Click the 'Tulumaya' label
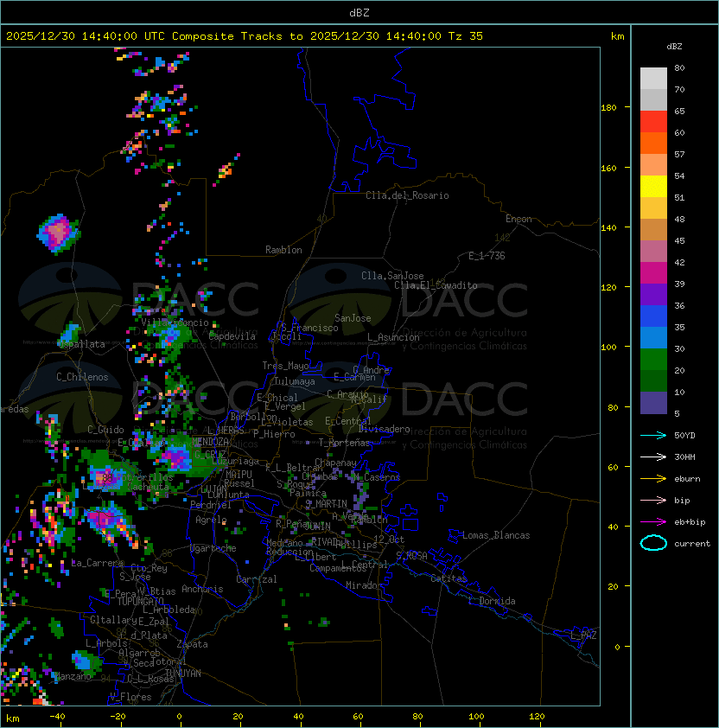Screen dimensions: 719x728 (295, 381)
